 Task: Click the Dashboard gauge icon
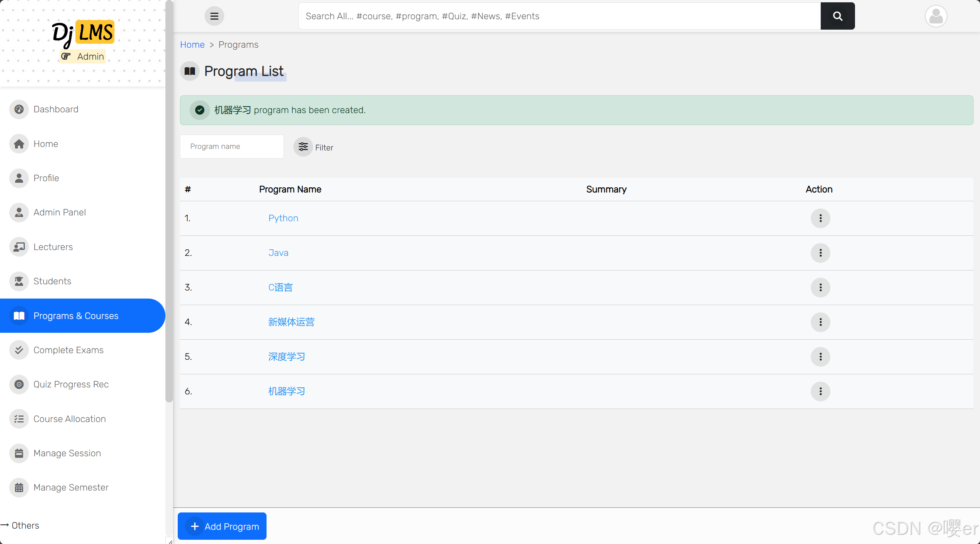tap(19, 109)
